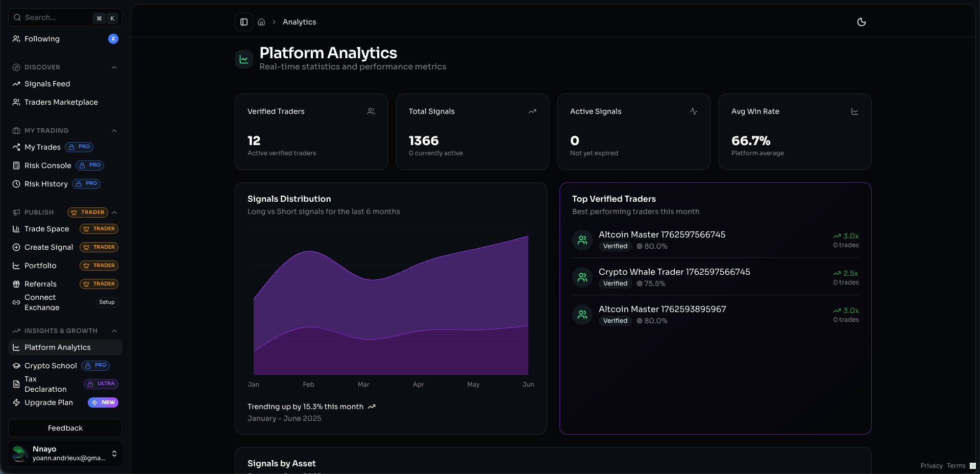This screenshot has width=980, height=474.
Task: Click the Trade Space bar chart icon
Action: [x=16, y=229]
